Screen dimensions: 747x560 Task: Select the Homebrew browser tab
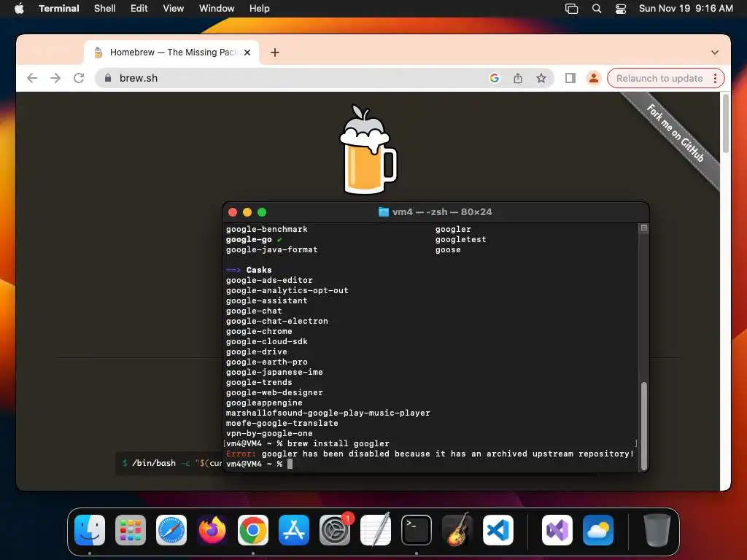pos(171,52)
